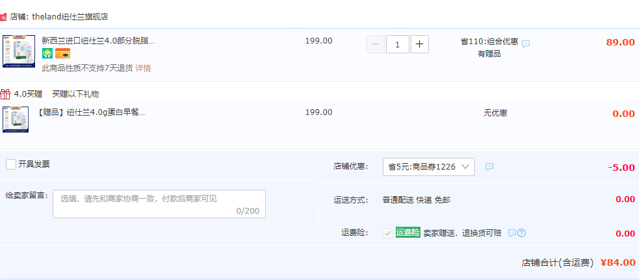Click the -5.00 discount amount

[621, 168]
